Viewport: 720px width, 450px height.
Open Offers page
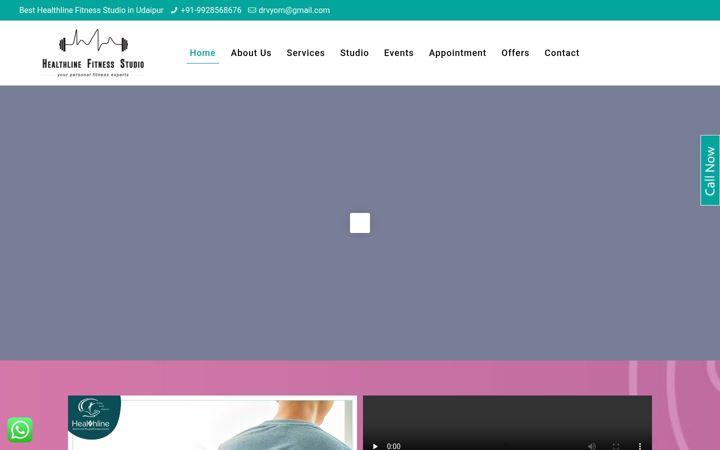(x=515, y=53)
